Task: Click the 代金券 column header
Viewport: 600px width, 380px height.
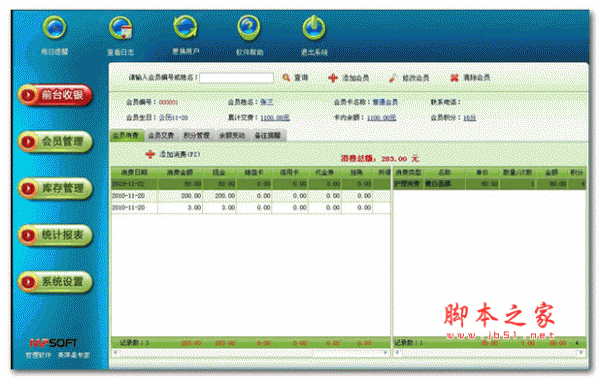Action: [x=325, y=173]
